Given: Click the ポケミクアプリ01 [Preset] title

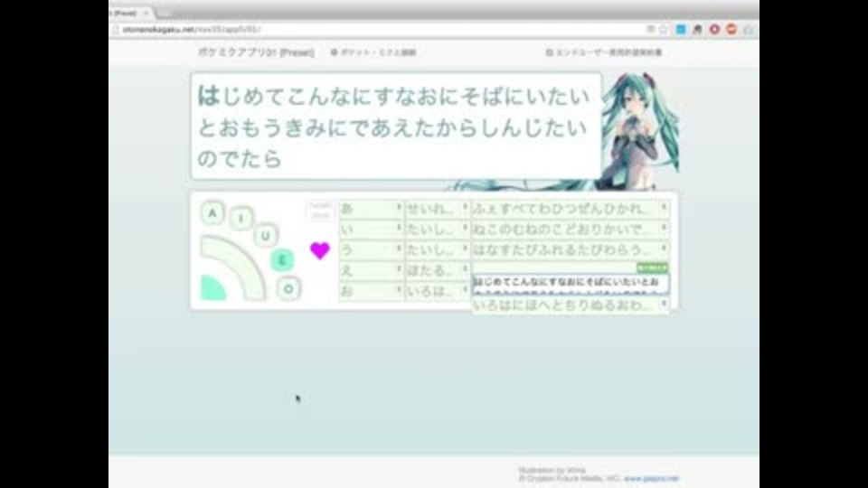Looking at the screenshot, I should (256, 52).
